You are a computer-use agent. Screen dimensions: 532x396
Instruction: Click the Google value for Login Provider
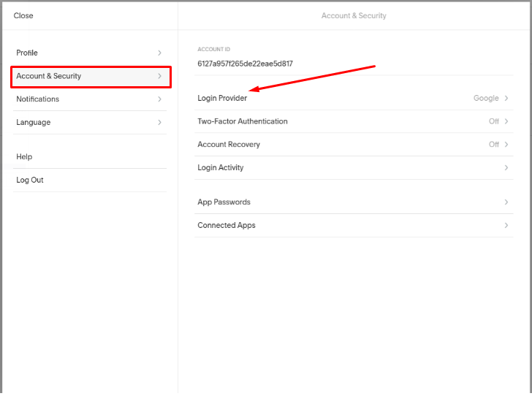486,98
